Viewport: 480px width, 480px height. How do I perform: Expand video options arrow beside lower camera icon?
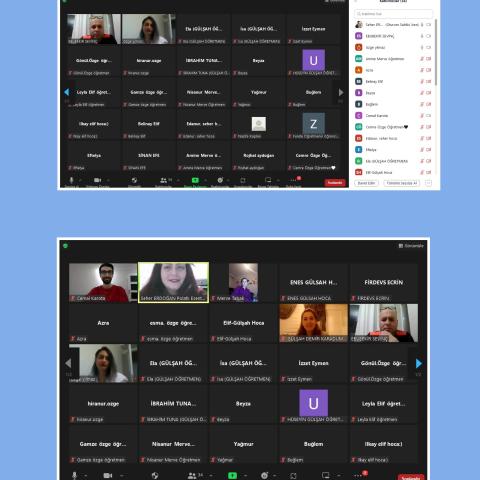coord(121,476)
